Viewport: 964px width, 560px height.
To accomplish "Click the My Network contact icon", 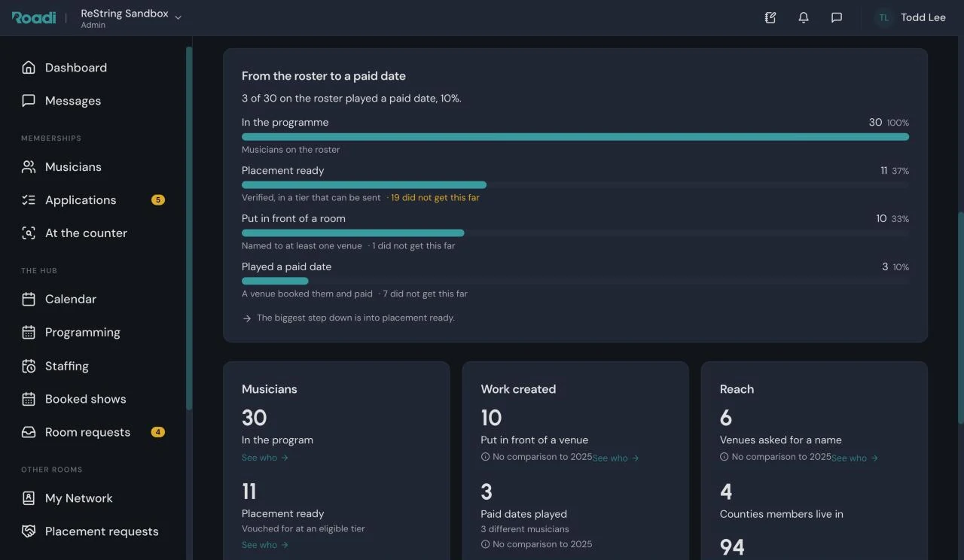I will (x=29, y=498).
